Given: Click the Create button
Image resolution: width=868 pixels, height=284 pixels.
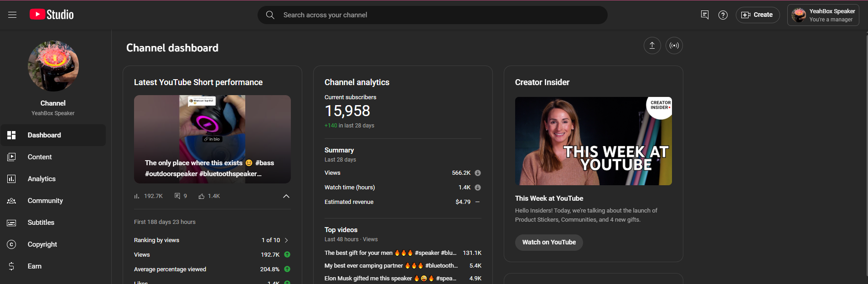Looking at the screenshot, I should [x=758, y=15].
